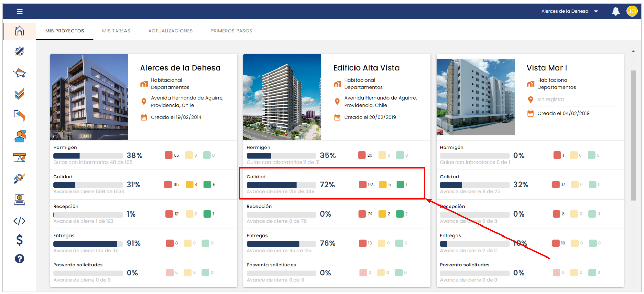This screenshot has height=294, width=644.
Task: Open help with the question mark icon
Action: click(20, 259)
